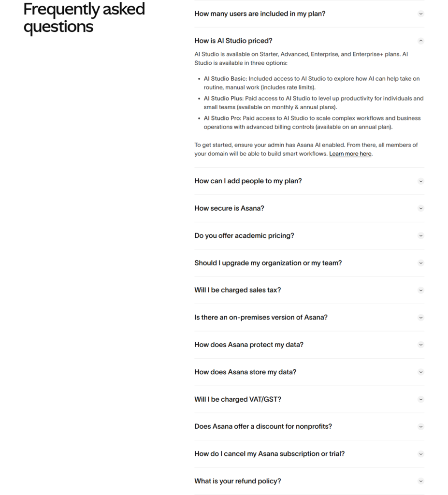448x495 pixels.
Task: Select the "Frequently asked questions" heading
Action: 84,17
